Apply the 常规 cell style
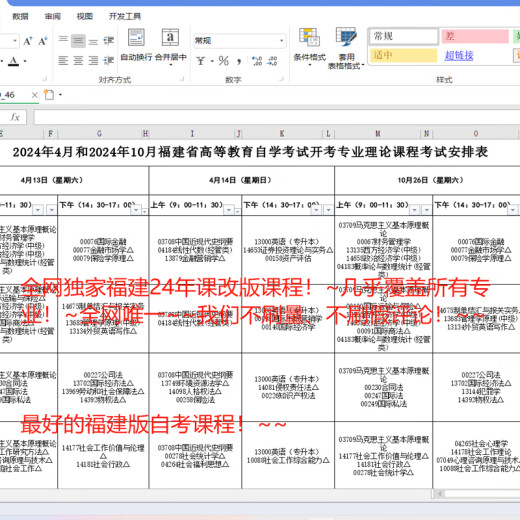Viewport: 520px width, 520px height. 404,36
